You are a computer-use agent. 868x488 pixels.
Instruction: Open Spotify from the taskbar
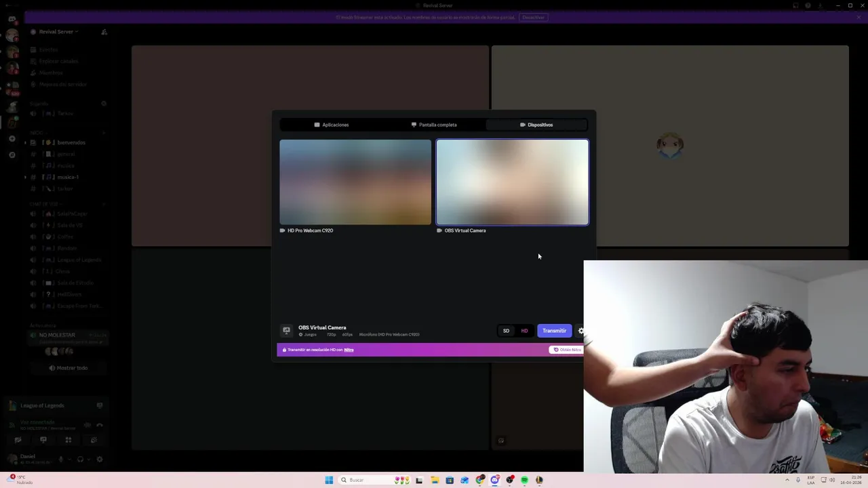coord(525,480)
